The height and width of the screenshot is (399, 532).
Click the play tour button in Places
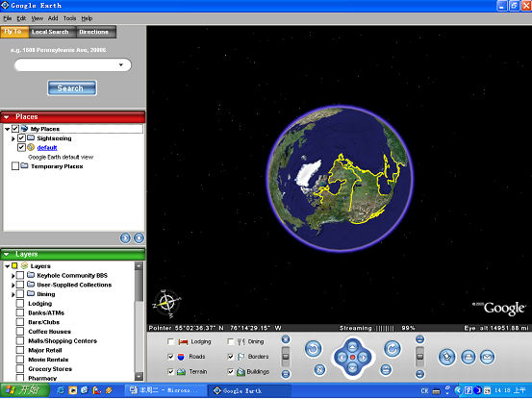coord(125,238)
